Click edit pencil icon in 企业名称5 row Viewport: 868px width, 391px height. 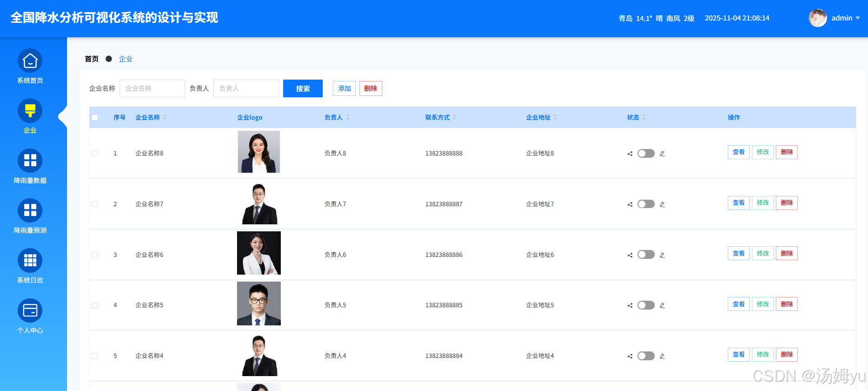(x=662, y=305)
